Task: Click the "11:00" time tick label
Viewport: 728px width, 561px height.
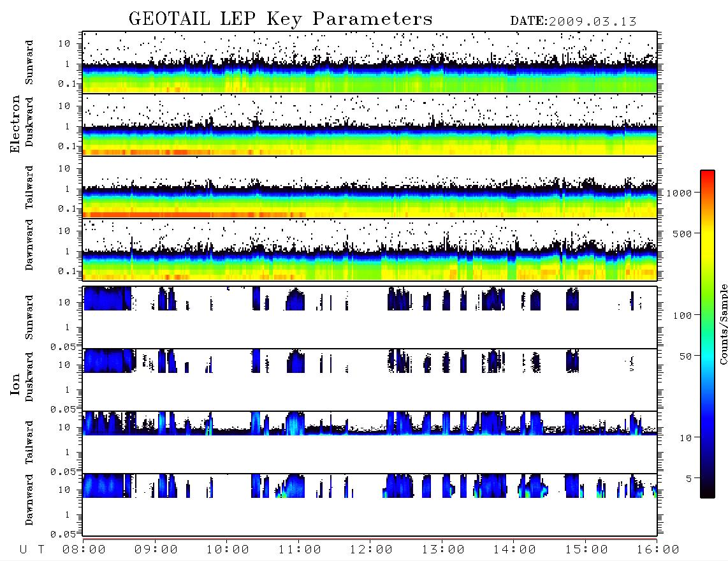Action: point(300,550)
